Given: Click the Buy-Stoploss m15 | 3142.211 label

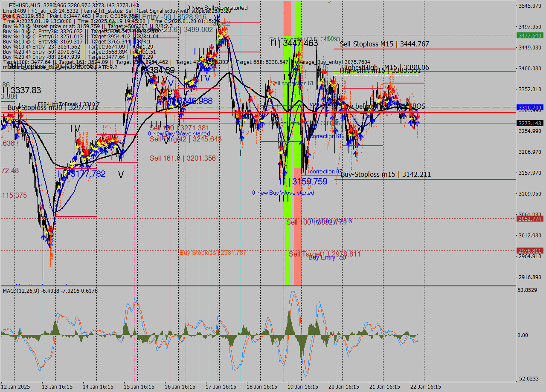Looking at the screenshot, I should [x=386, y=174].
